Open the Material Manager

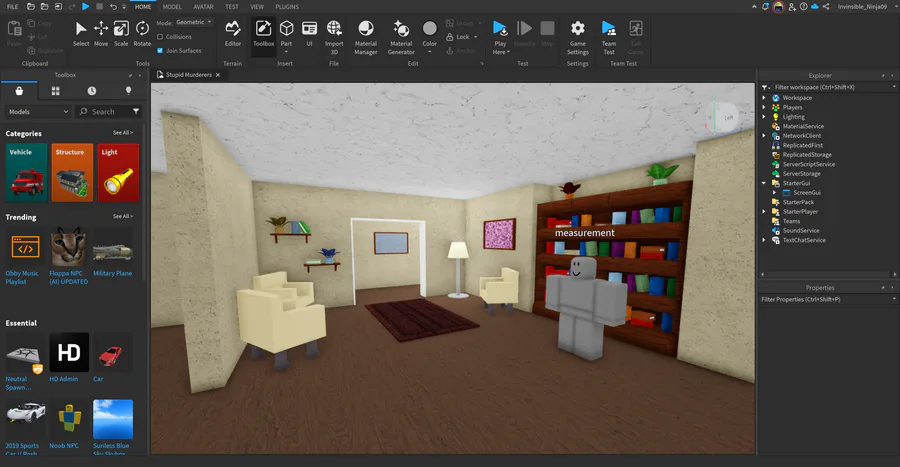tap(366, 37)
